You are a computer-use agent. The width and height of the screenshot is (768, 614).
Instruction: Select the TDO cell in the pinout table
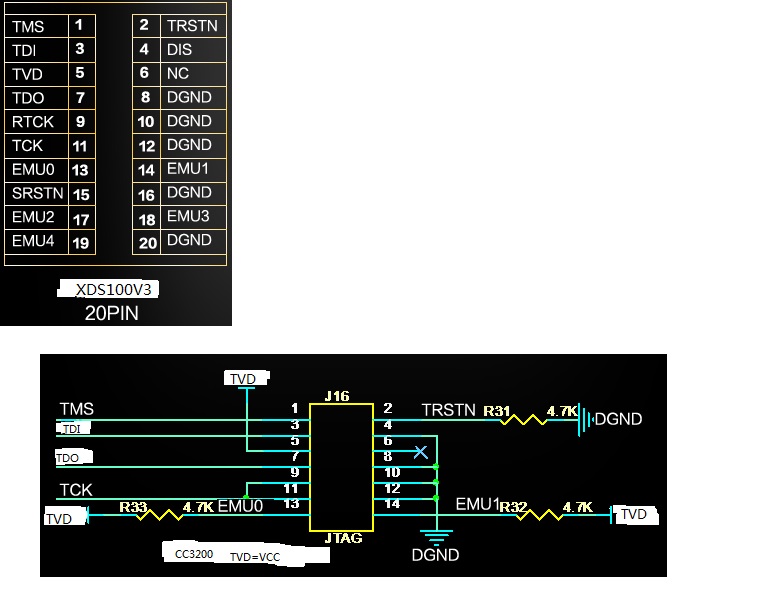(x=36, y=98)
